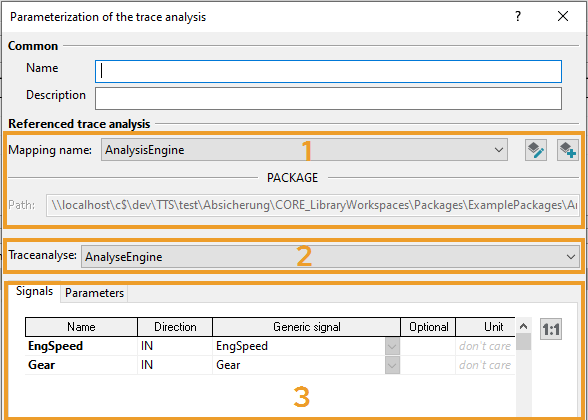
Task: Click the Optional cell in Gear row
Action: coord(428,365)
